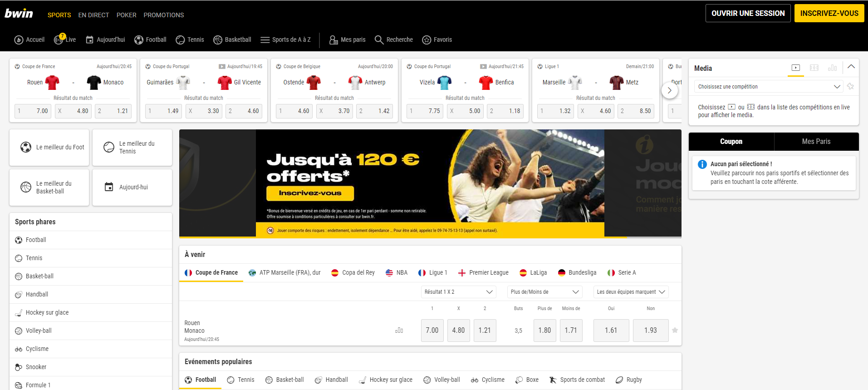Select video stream icon in Media panel
The width and height of the screenshot is (868, 390).
coord(796,68)
